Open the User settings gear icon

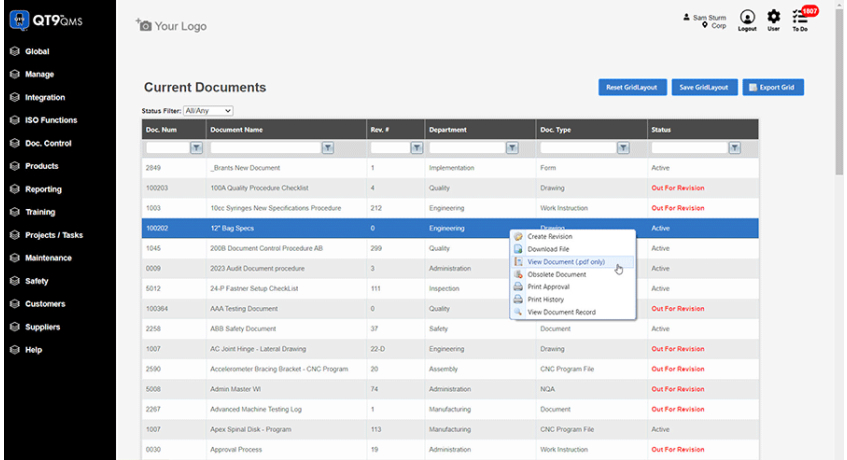coord(773,17)
